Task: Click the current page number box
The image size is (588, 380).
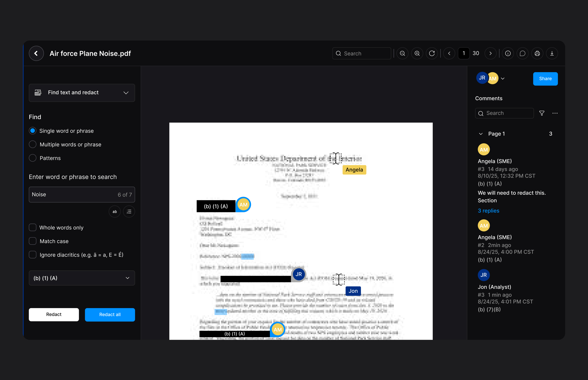Action: click(464, 53)
